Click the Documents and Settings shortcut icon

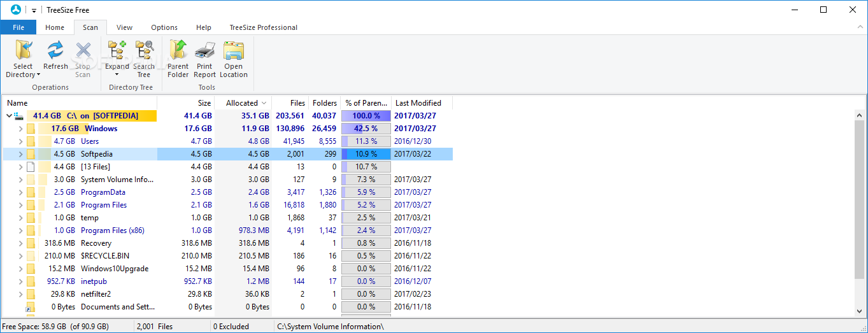(x=30, y=307)
